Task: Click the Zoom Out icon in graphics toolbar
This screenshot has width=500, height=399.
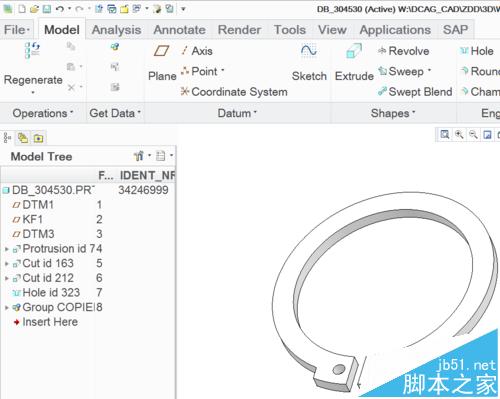Action: [473, 134]
